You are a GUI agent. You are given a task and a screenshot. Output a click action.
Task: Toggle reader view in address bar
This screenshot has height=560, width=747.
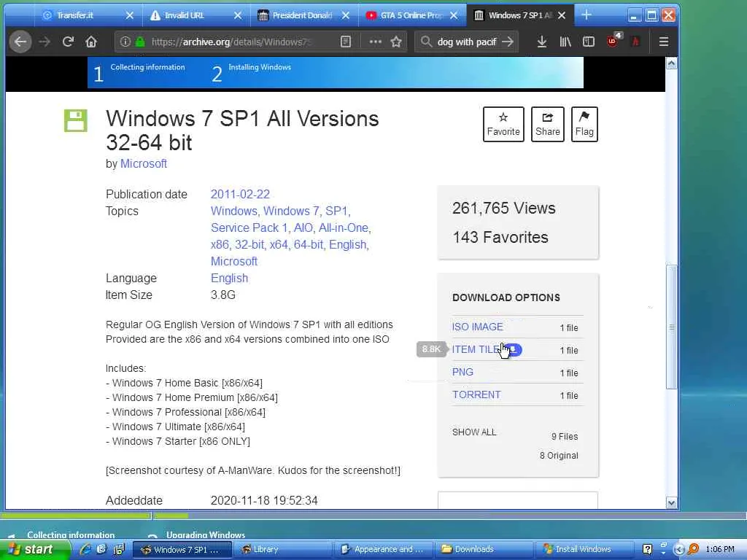pyautogui.click(x=346, y=42)
